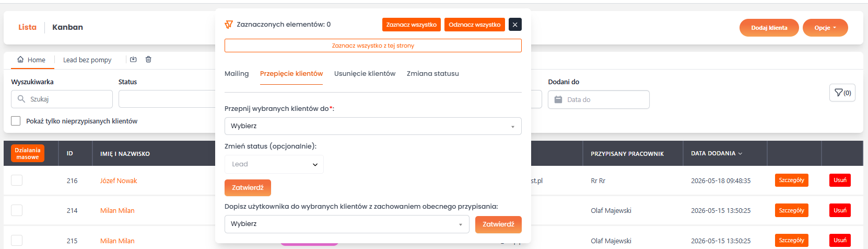The width and height of the screenshot is (868, 249).
Task: Open the filter funnel icon (0)
Action: tap(842, 93)
